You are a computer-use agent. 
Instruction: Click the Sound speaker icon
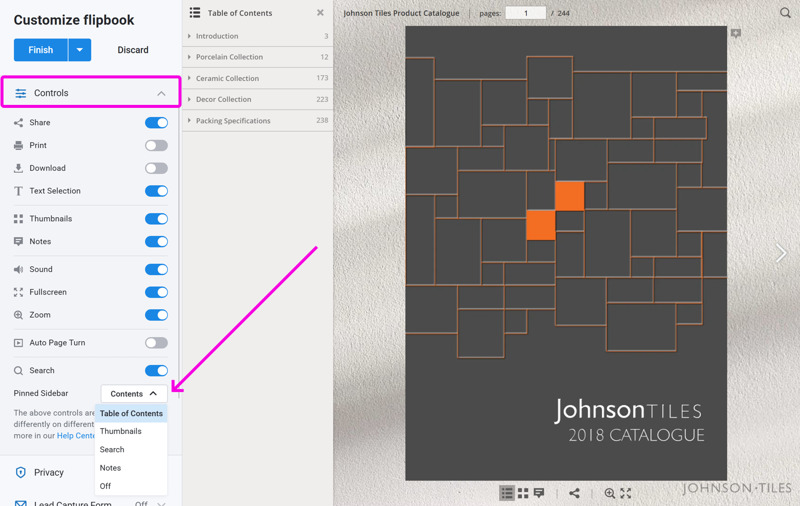[18, 269]
